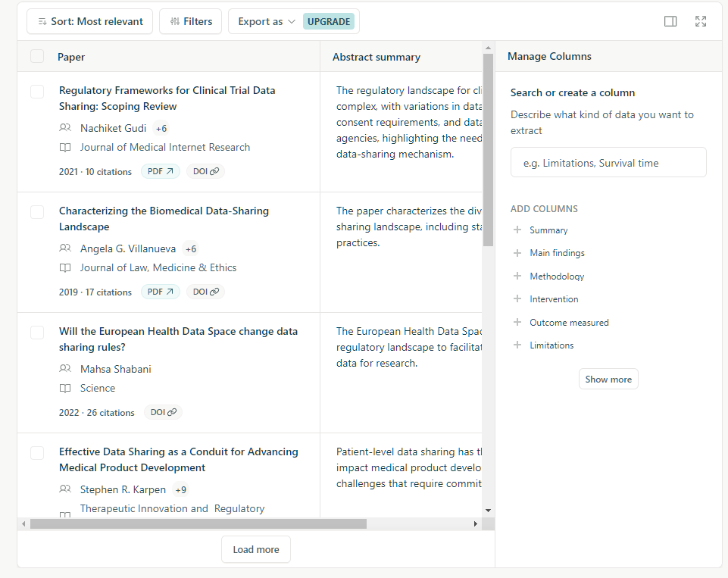
Task: Open Sort: Most relevant menu
Action: pyautogui.click(x=89, y=21)
